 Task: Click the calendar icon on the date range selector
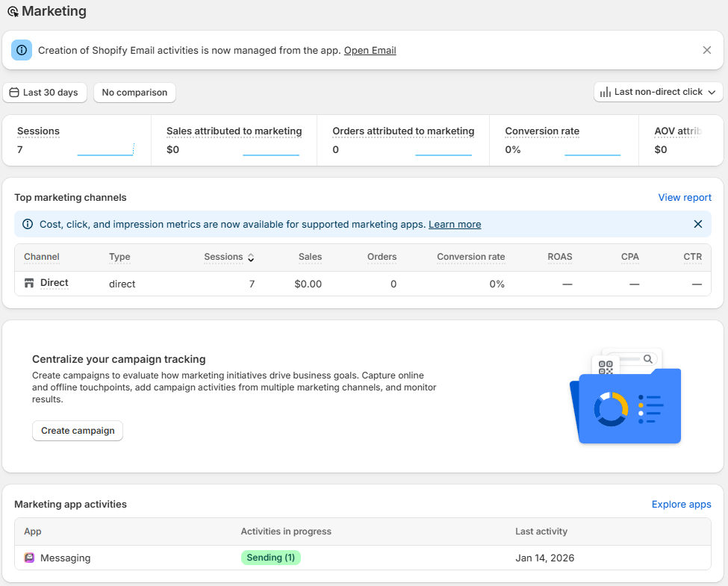click(14, 92)
